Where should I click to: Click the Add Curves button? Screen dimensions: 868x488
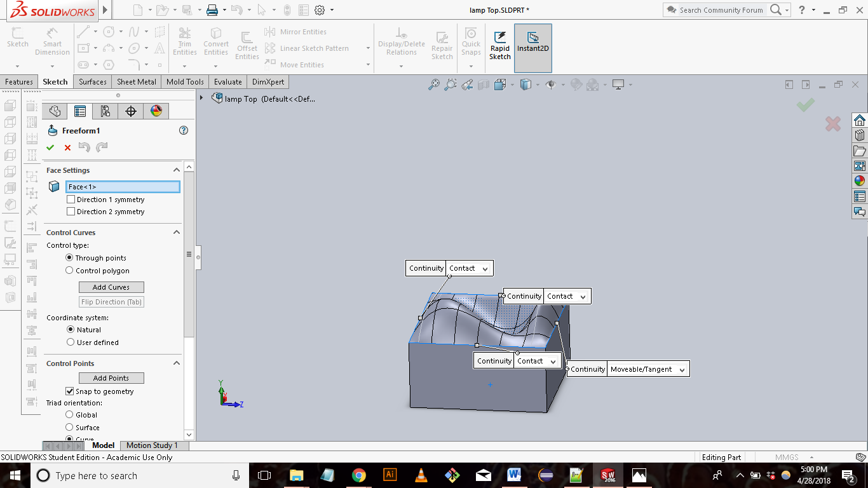(111, 287)
